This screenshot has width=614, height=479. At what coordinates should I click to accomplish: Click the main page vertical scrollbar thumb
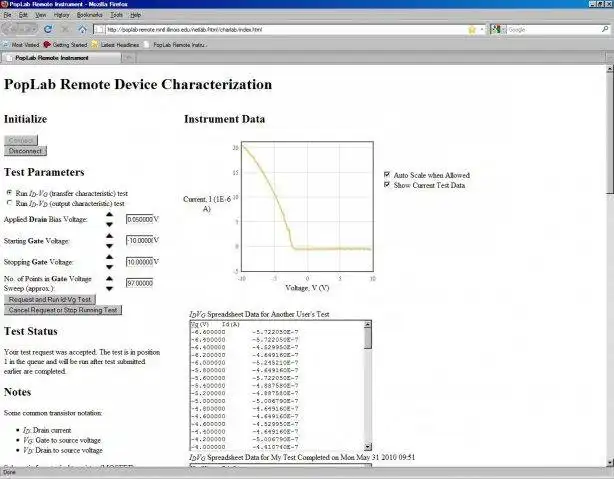pos(610,133)
